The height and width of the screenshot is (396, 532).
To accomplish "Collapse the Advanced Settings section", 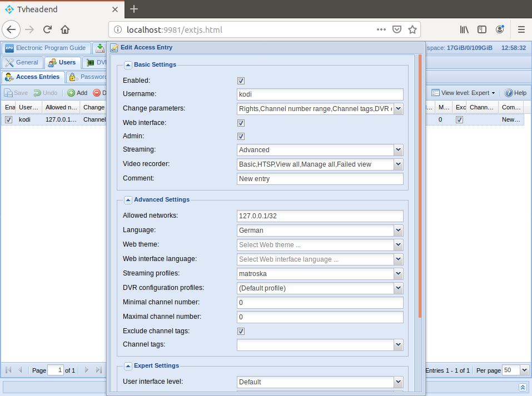I will [128, 200].
